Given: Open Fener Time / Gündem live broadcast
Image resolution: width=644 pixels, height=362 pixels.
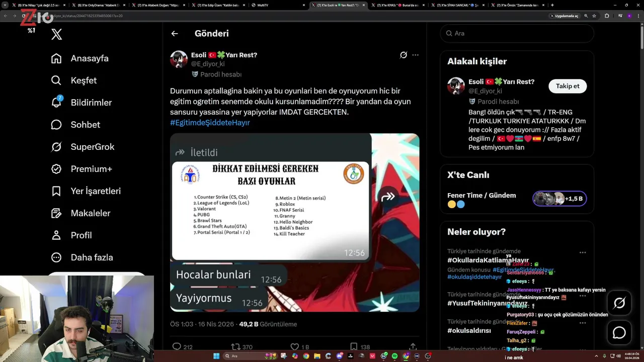Looking at the screenshot, I should [x=481, y=196].
